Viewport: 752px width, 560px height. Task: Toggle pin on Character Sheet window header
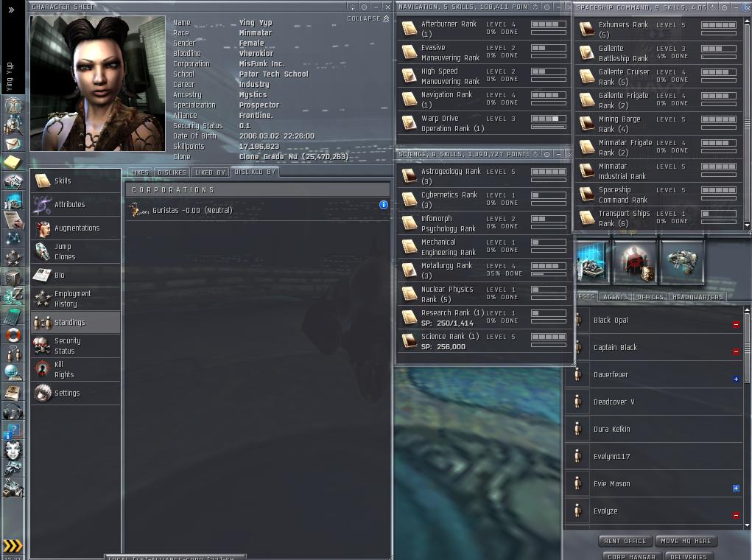pyautogui.click(x=364, y=7)
